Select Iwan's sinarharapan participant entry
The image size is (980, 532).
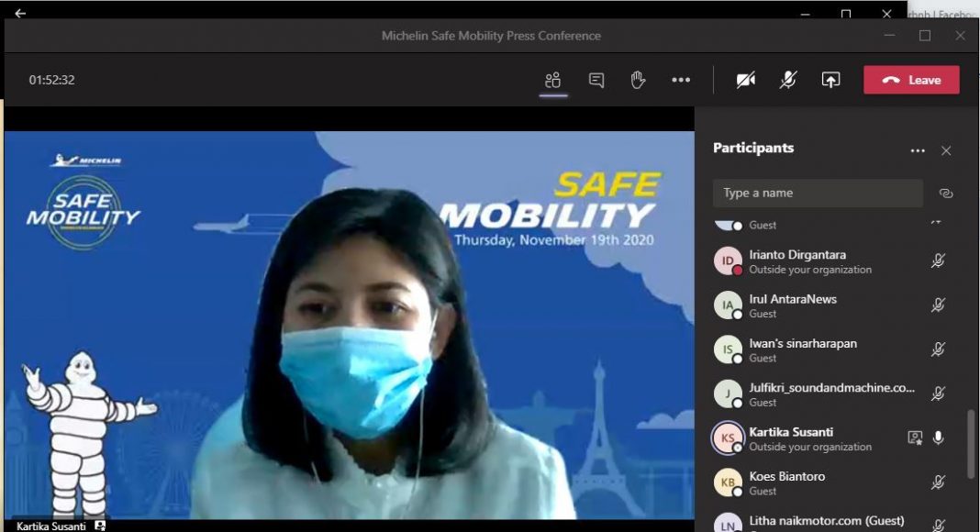803,349
